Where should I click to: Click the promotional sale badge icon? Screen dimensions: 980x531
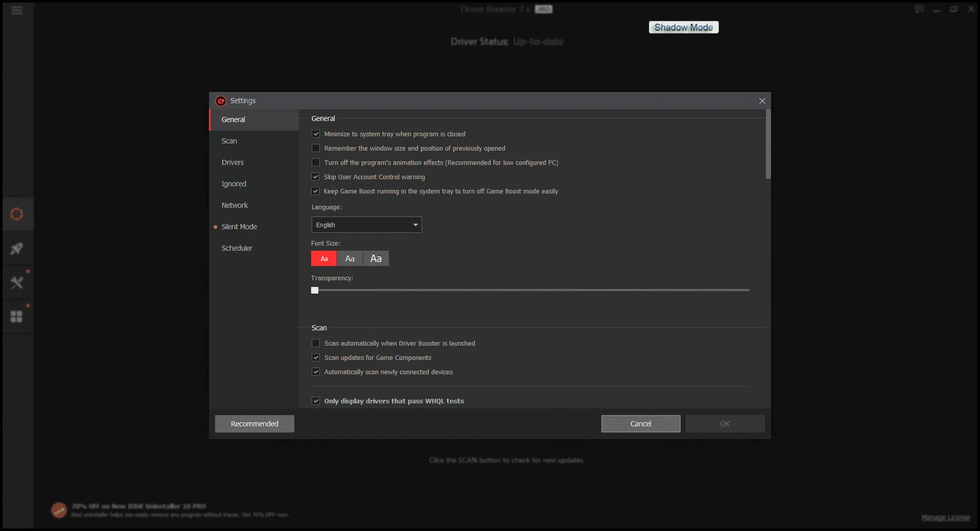coord(59,510)
